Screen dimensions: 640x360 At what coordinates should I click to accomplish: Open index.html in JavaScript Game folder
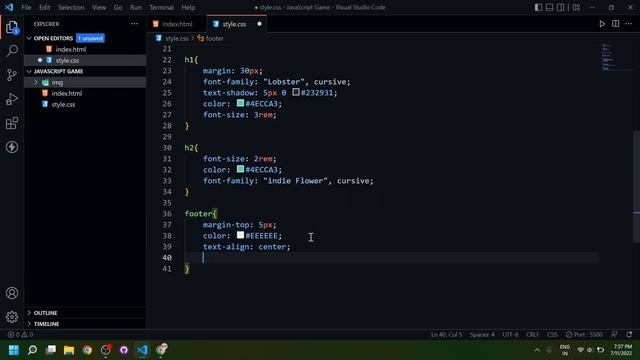85,93
